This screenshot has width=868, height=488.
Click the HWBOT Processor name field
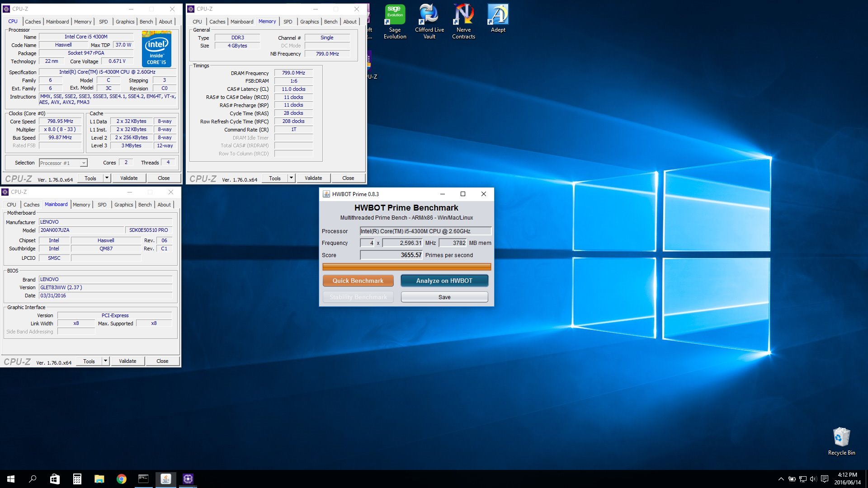point(425,231)
